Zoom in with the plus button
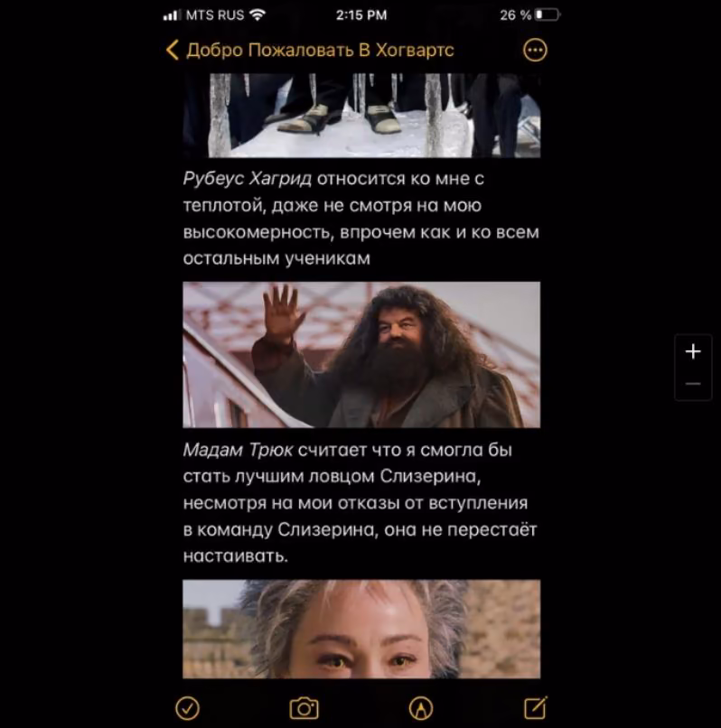The height and width of the screenshot is (728, 721). pos(693,351)
